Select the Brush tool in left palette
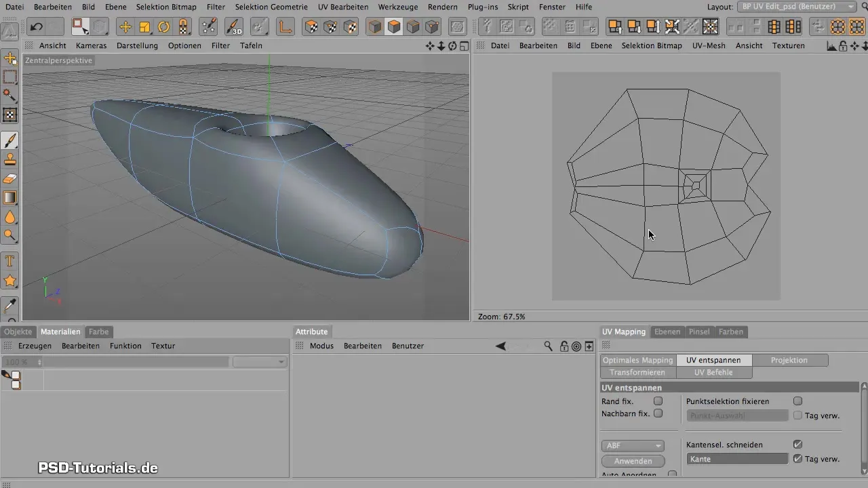The image size is (868, 488). tap(10, 140)
